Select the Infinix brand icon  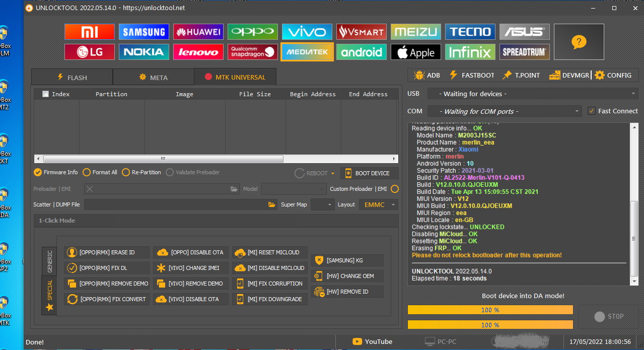pos(470,52)
